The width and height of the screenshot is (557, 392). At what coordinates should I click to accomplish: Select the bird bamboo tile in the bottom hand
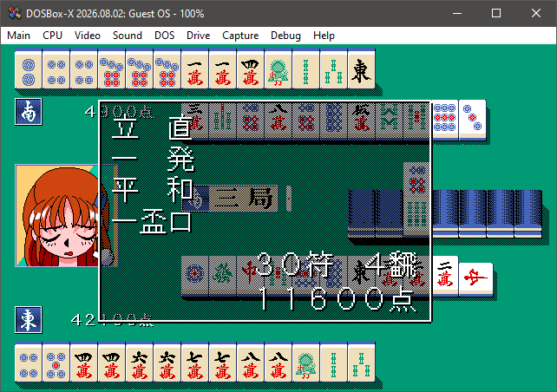[306, 363]
